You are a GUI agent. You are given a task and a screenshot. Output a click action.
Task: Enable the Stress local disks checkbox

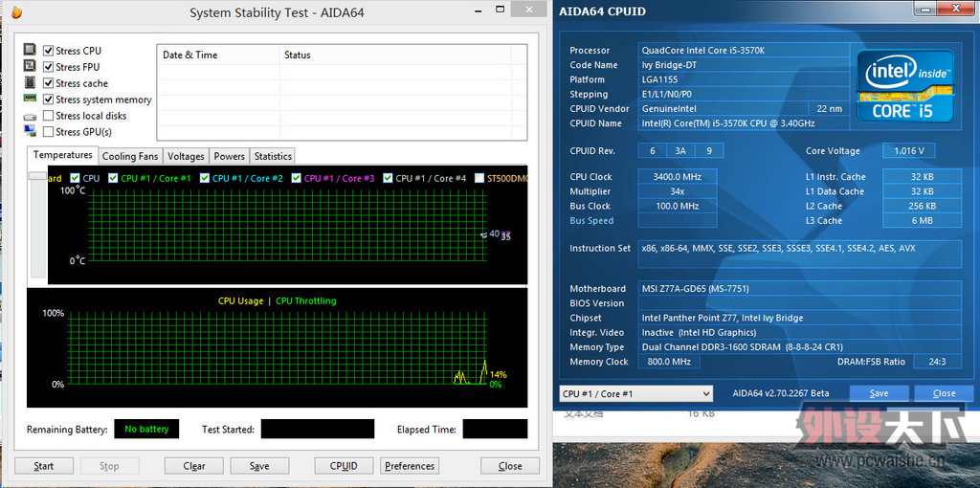48,116
